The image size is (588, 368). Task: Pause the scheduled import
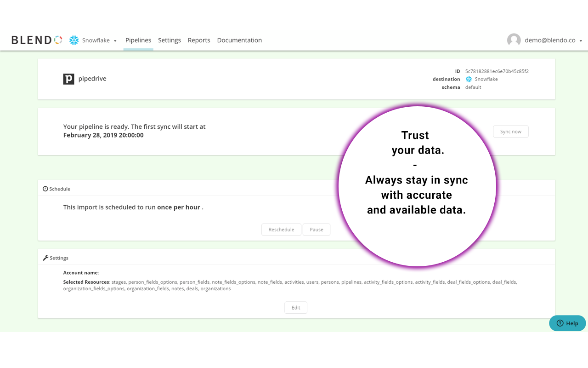pos(316,229)
